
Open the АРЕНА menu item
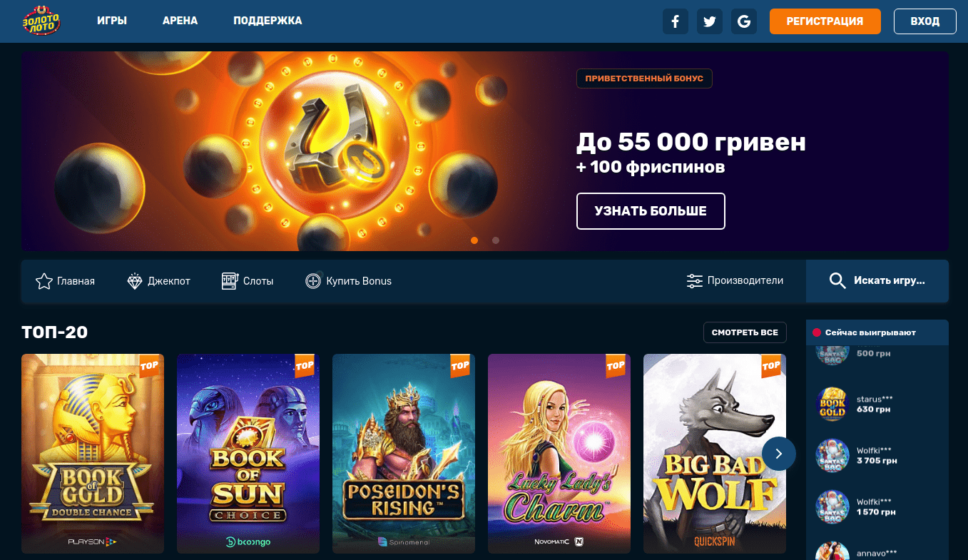click(x=180, y=21)
